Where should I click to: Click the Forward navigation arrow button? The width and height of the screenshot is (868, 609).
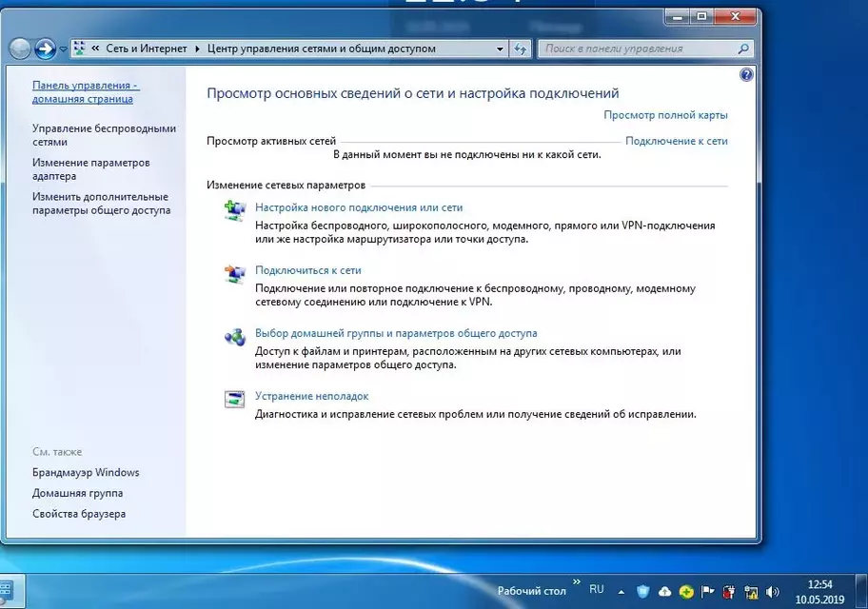(45, 49)
